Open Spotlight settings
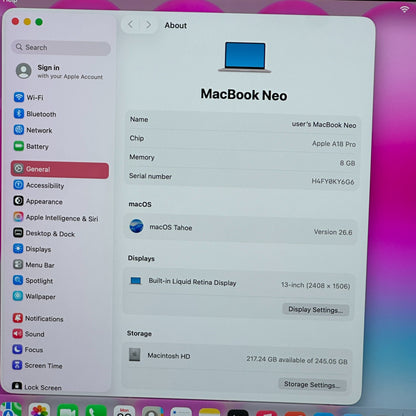The width and height of the screenshot is (416, 416). [33, 281]
